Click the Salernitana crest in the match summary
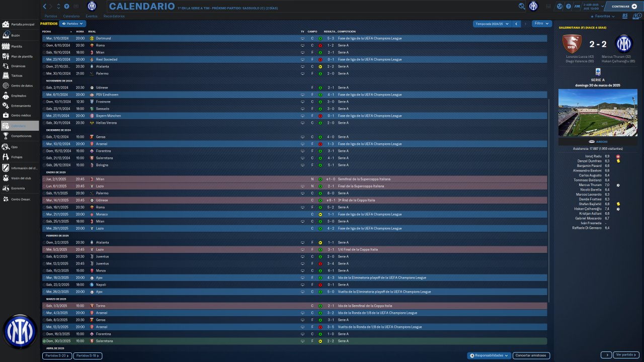 572,44
